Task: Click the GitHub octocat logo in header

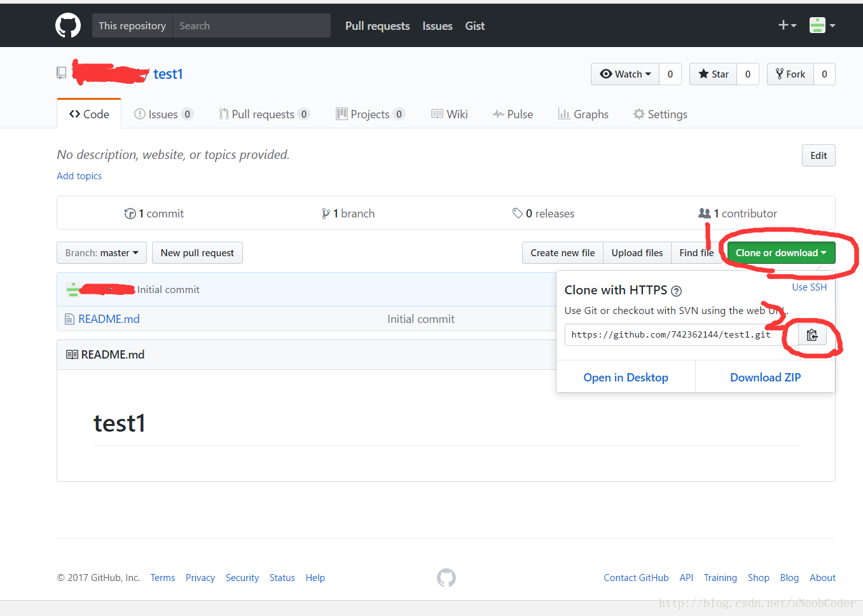Action: 68,25
